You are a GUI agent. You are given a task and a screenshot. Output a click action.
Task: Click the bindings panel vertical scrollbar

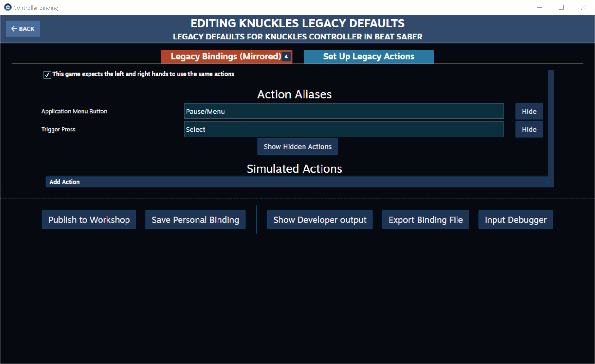pos(551,128)
